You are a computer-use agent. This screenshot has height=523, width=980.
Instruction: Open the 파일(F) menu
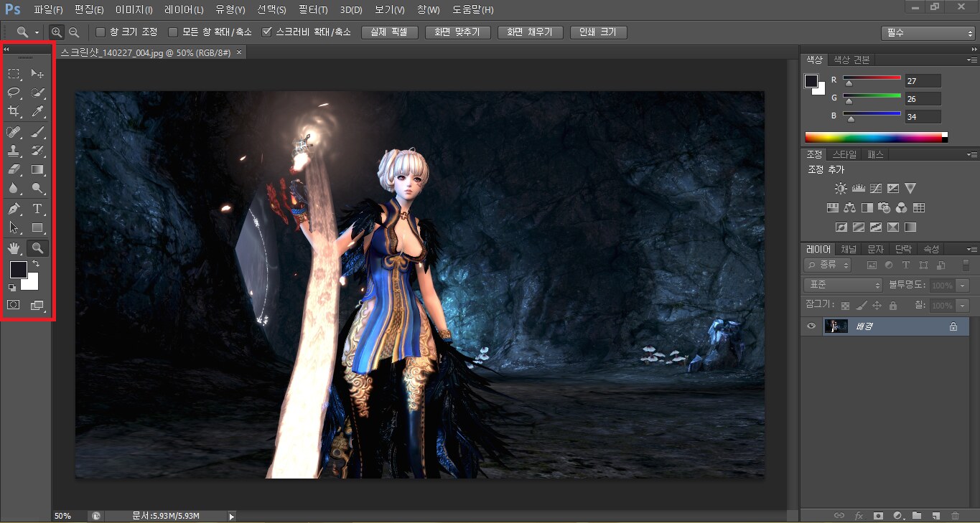(48, 10)
